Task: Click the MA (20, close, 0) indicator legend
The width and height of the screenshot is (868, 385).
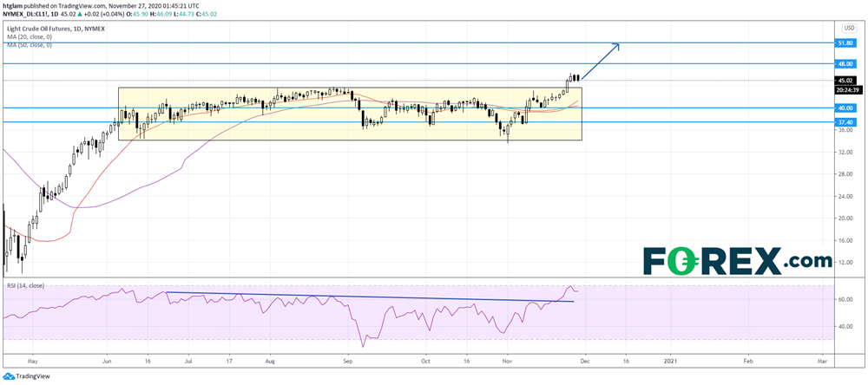Action: [x=29, y=36]
